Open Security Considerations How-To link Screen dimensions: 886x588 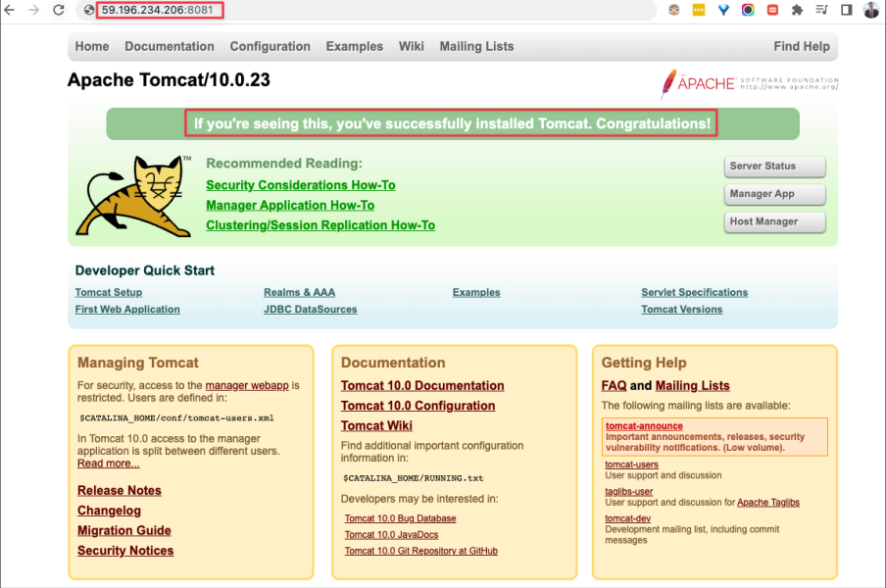coord(301,185)
